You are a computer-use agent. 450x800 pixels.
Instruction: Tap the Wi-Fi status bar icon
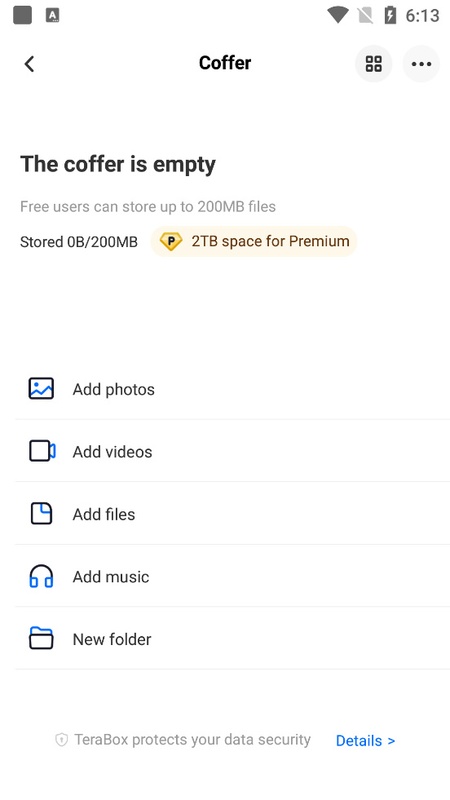[x=337, y=15]
